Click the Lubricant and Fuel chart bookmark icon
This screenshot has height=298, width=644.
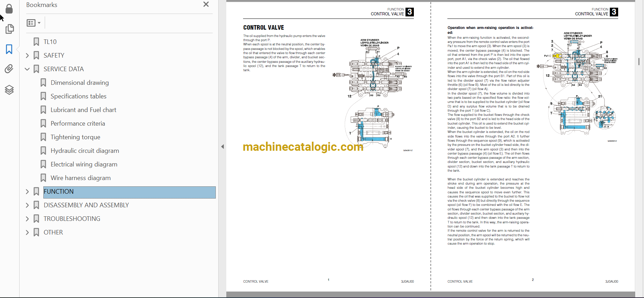tap(43, 110)
